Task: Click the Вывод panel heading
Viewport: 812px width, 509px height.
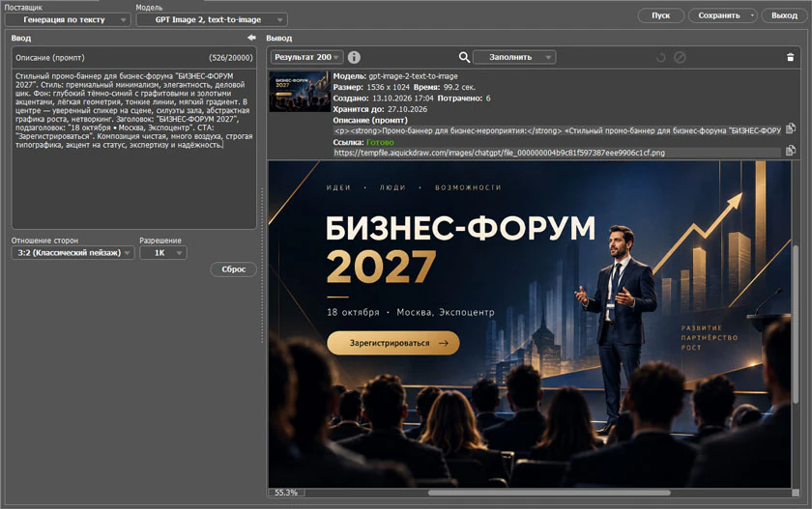Action: pyautogui.click(x=279, y=39)
